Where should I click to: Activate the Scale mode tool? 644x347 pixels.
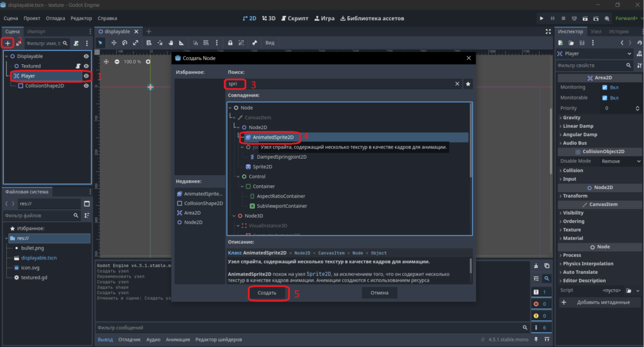(x=136, y=43)
